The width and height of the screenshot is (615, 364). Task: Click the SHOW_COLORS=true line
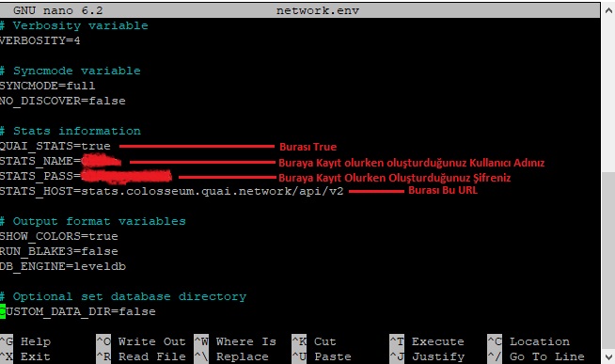[x=59, y=236]
